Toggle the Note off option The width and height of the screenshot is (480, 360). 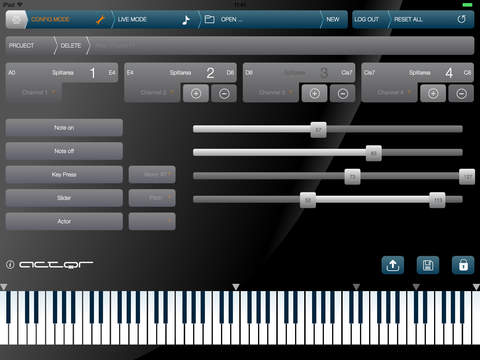[64, 151]
